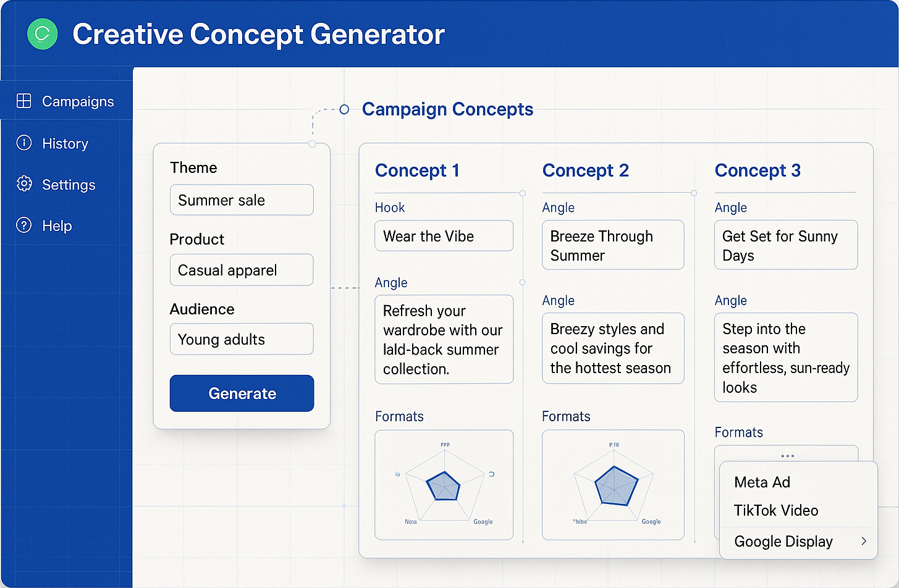
Task: Click the Campaign Concepts heading
Action: click(447, 109)
